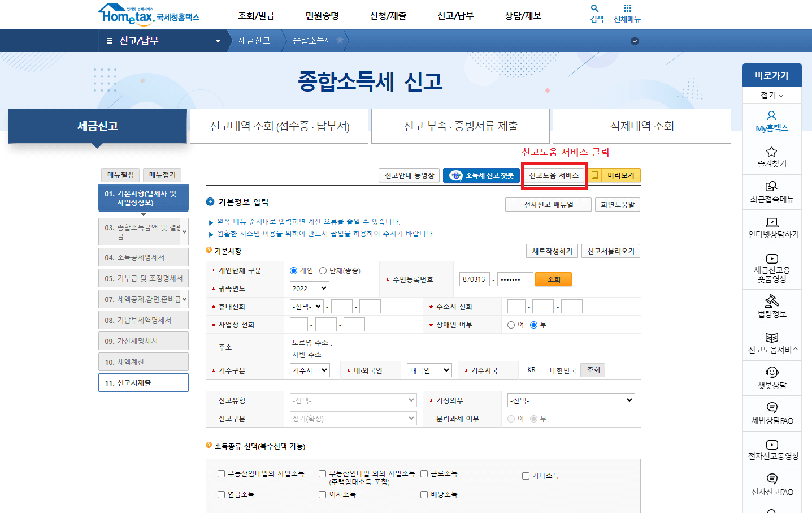Check 근로소득 checkbox
This screenshot has width=812, height=513.
(x=424, y=474)
